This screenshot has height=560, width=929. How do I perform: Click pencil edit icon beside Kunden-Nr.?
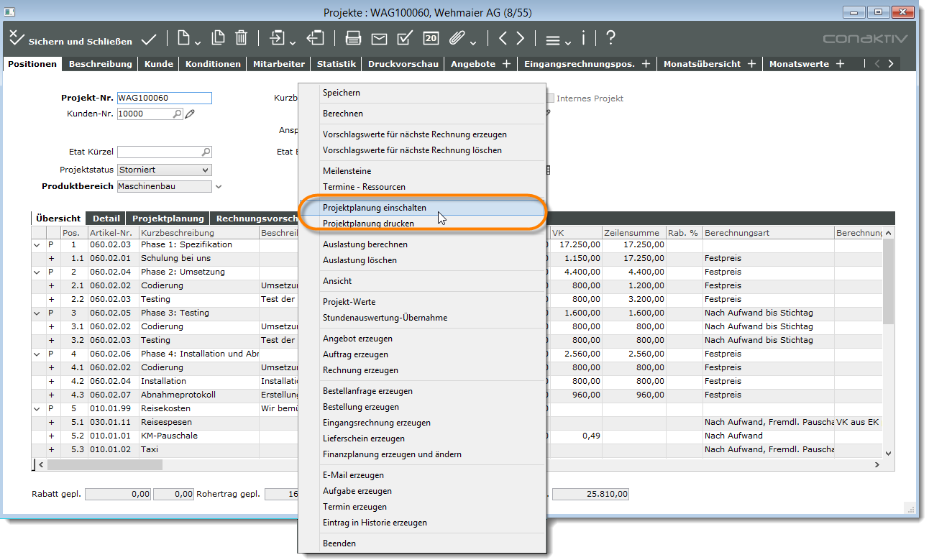click(190, 114)
